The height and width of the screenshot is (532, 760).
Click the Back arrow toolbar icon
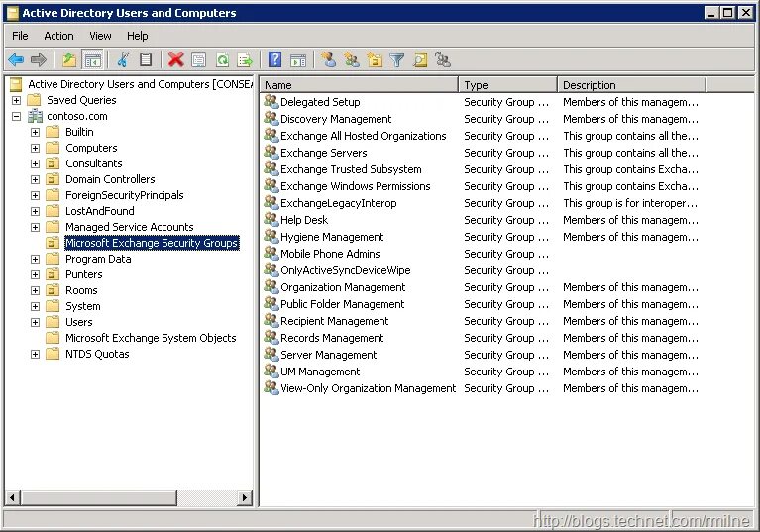(x=16, y=60)
